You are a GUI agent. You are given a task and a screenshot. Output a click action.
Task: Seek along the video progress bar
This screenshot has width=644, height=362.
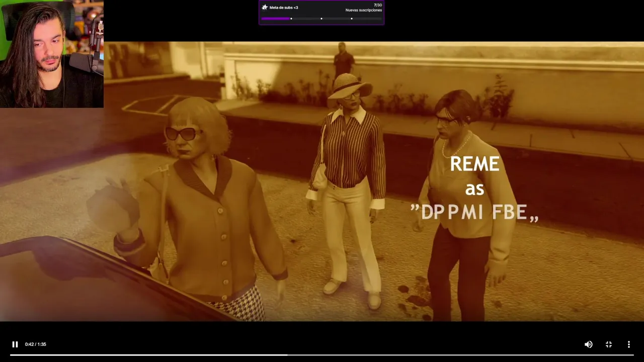[321, 355]
